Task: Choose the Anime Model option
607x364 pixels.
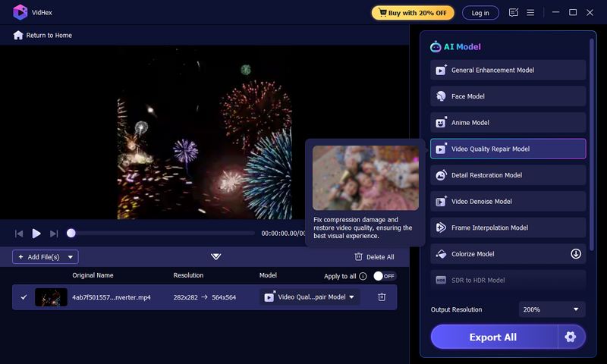Action: pyautogui.click(x=508, y=123)
